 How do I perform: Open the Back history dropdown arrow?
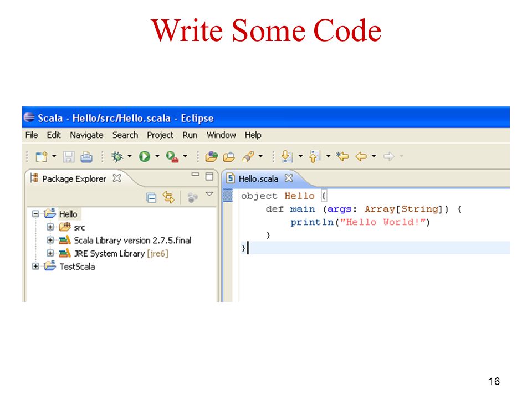(x=374, y=156)
